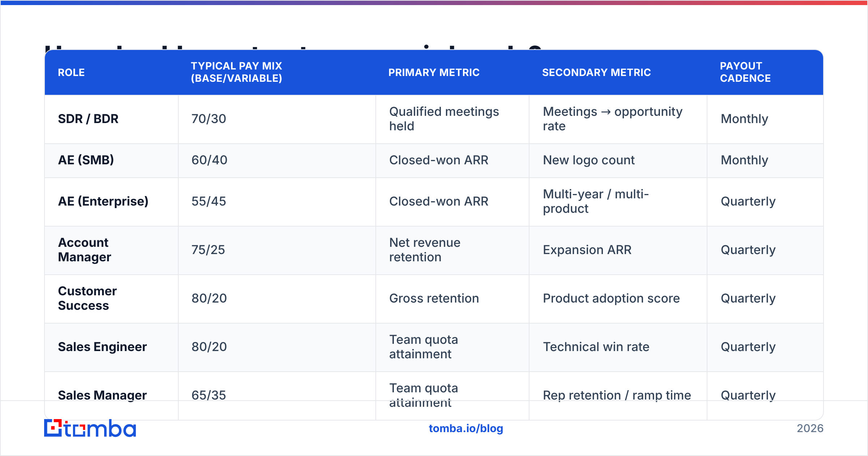868x456 pixels.
Task: Select the 65/35 pay mix value
Action: [209, 395]
